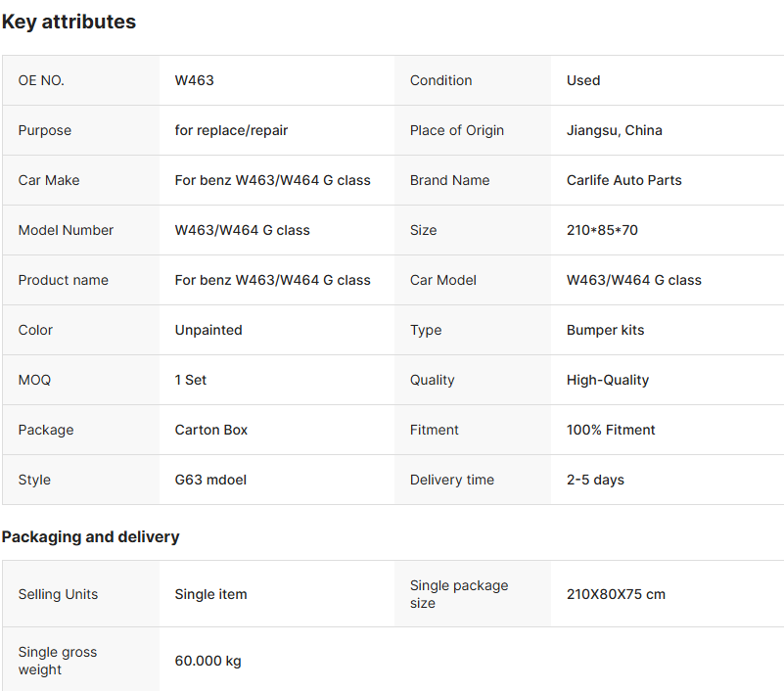This screenshot has width=784, height=691.
Task: Click the gross weight value 60.000 kg
Action: pos(208,661)
